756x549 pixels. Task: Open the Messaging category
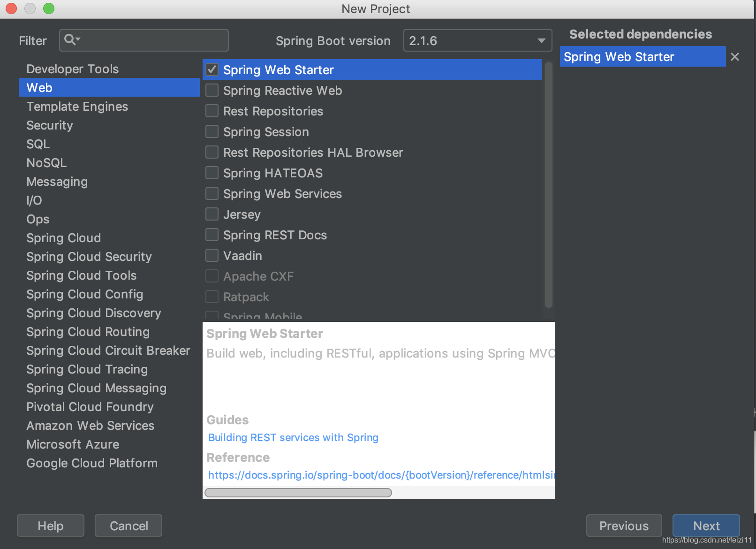coord(109,182)
